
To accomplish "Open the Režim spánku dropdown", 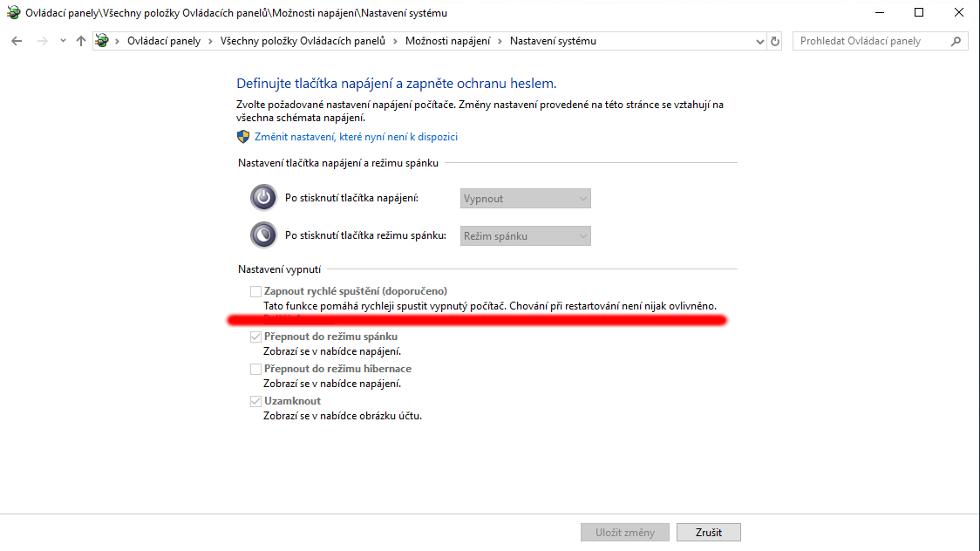I will 525,235.
